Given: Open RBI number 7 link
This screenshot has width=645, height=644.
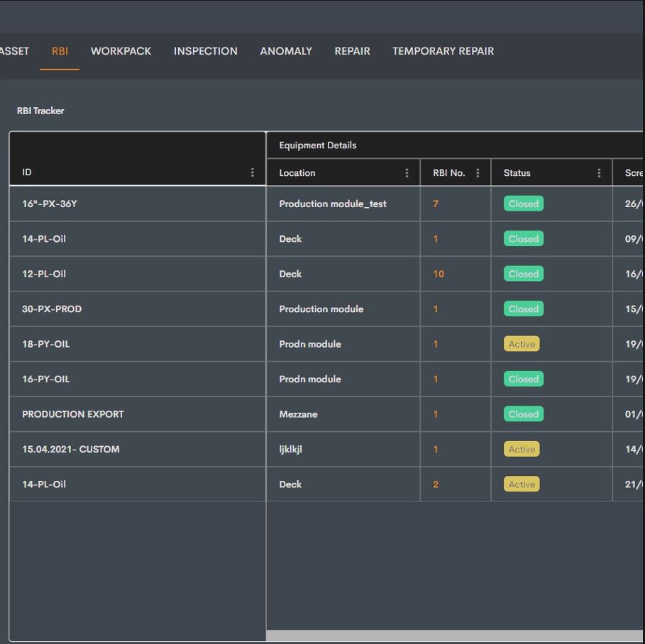Looking at the screenshot, I should point(435,204).
